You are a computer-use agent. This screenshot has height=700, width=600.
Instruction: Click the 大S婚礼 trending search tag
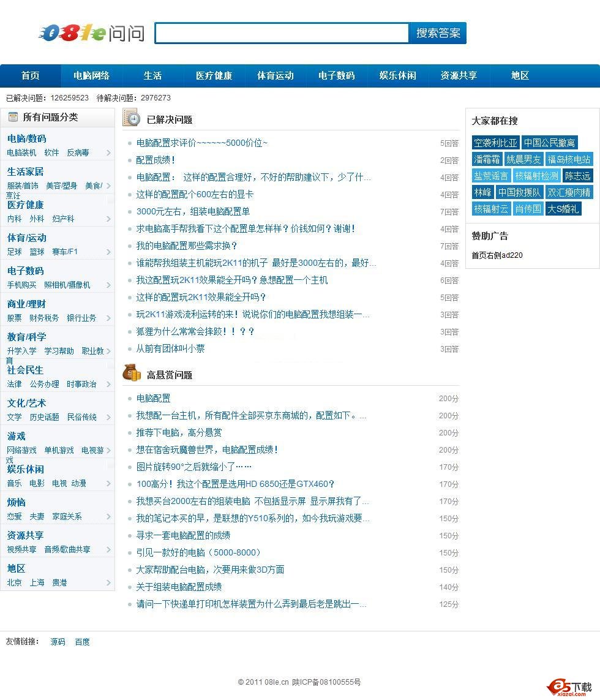click(x=563, y=209)
